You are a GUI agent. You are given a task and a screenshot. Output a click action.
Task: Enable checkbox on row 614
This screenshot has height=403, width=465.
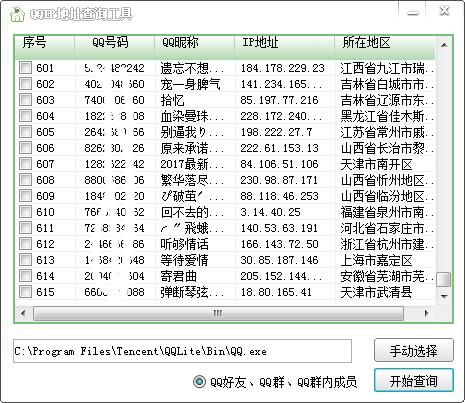tap(25, 275)
